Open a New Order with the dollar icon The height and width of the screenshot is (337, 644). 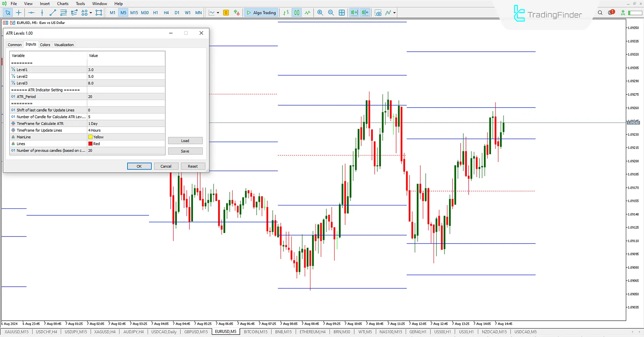click(x=226, y=13)
